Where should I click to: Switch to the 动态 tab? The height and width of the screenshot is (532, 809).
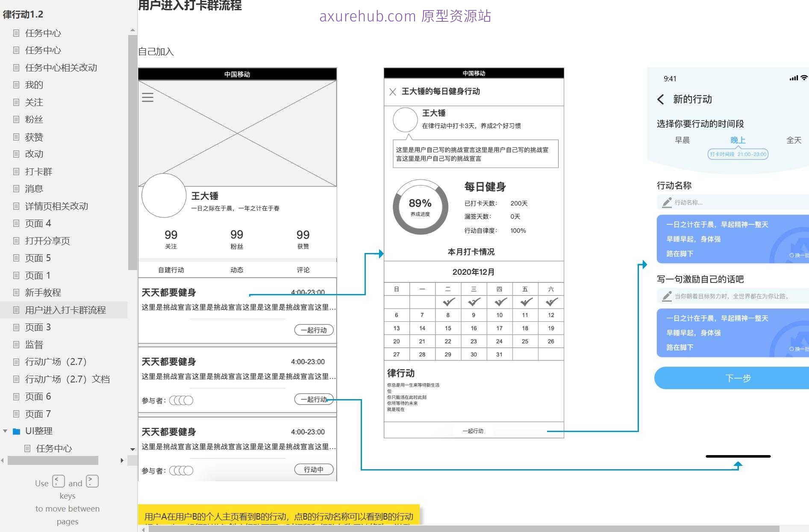[x=237, y=269]
